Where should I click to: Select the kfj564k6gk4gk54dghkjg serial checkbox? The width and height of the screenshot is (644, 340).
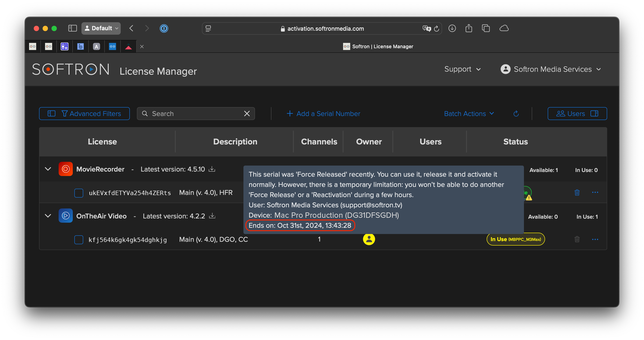coord(79,240)
